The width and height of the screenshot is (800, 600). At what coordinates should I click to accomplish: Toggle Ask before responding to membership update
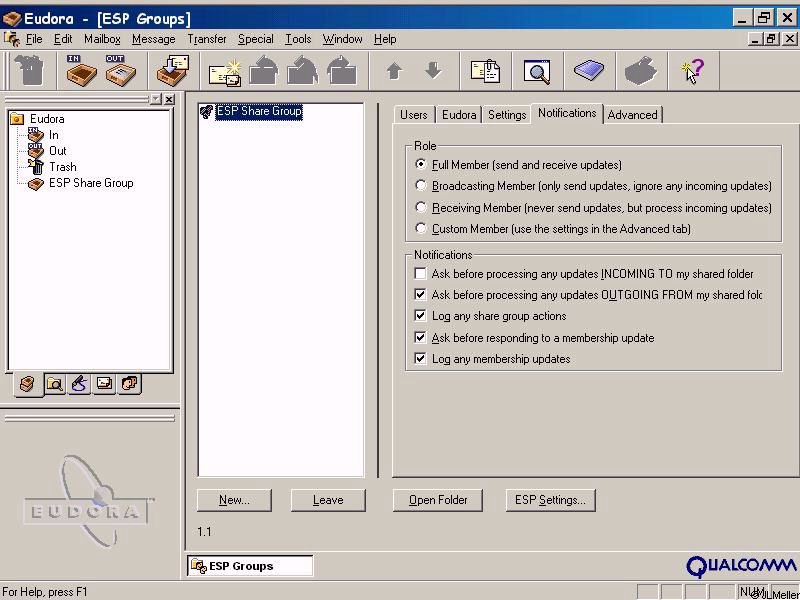click(420, 337)
